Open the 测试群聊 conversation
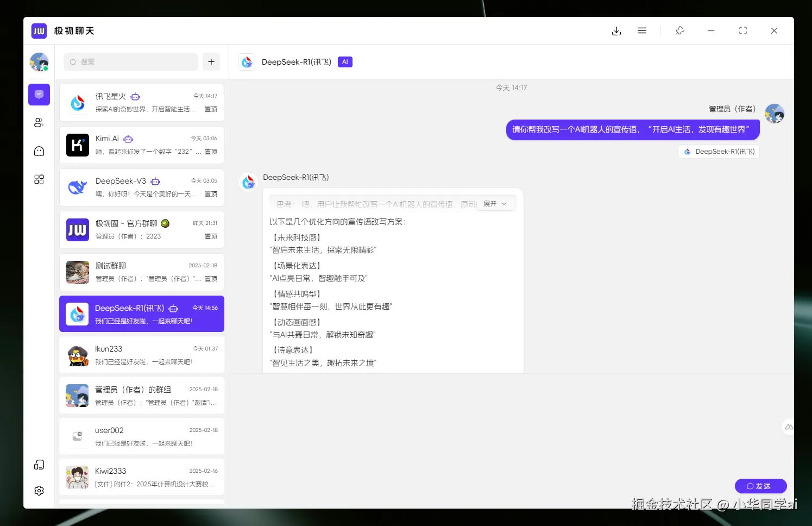This screenshot has width=812, height=526. click(142, 272)
